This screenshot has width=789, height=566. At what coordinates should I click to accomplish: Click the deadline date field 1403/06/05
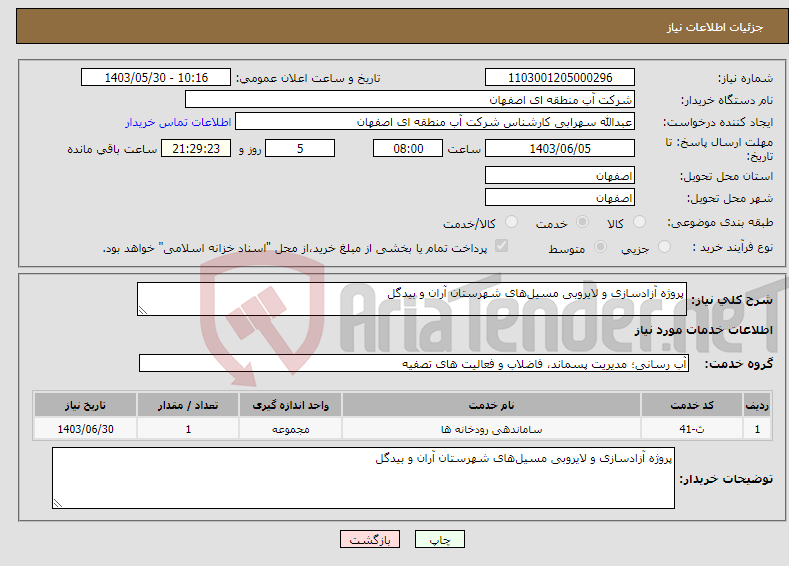(x=560, y=148)
